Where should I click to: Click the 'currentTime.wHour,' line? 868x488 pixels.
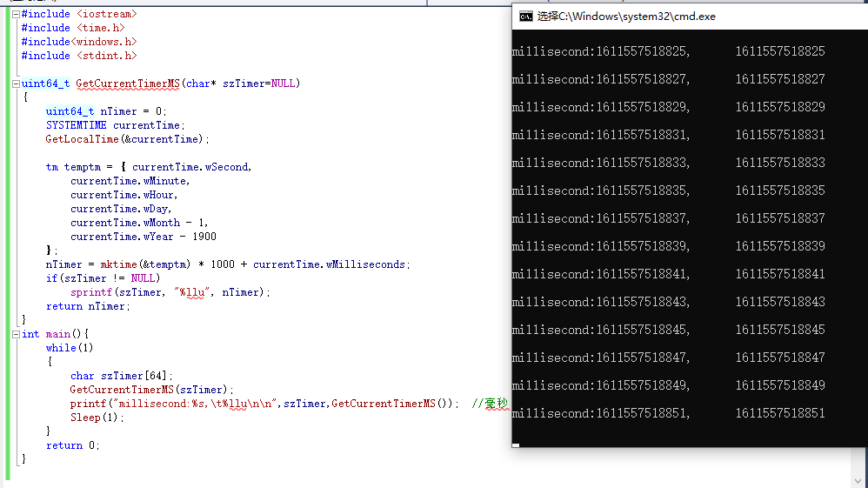(124, 195)
